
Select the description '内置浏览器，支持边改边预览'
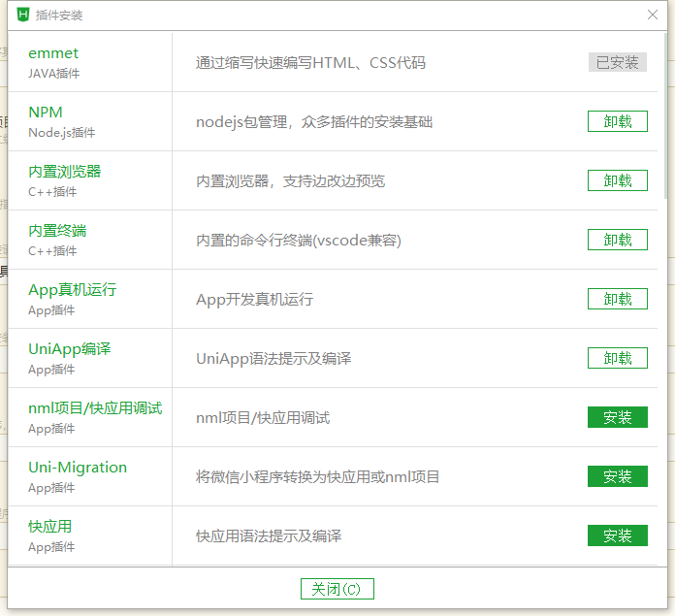(x=291, y=181)
